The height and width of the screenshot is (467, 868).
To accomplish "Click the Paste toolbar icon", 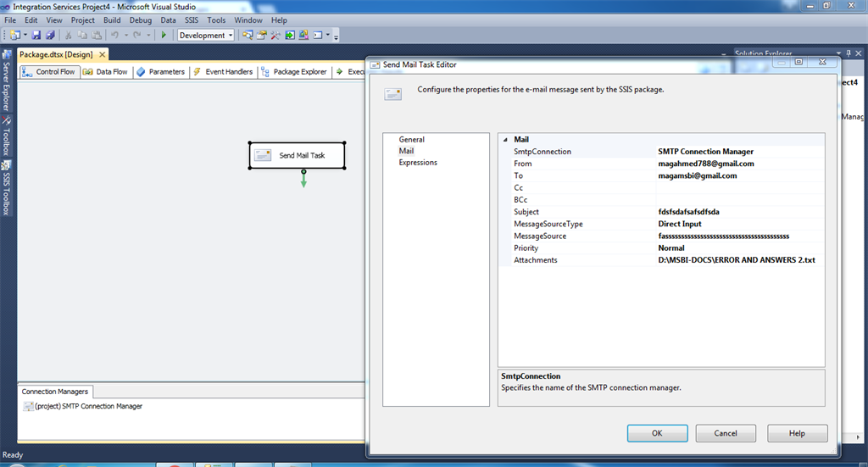I will tap(97, 35).
